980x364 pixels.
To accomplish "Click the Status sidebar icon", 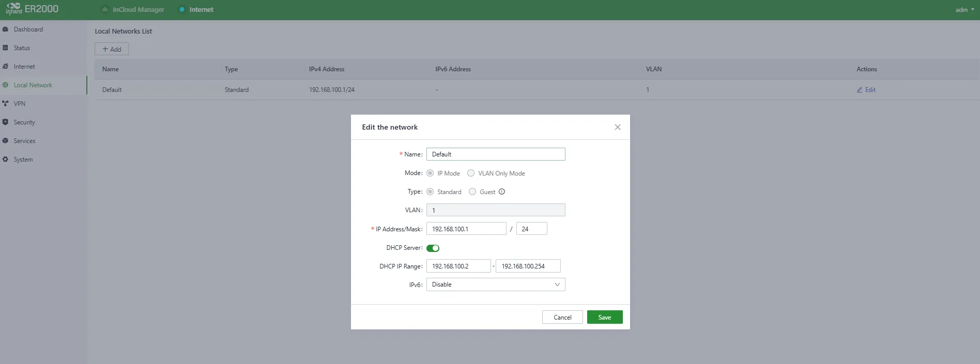I will [5, 48].
